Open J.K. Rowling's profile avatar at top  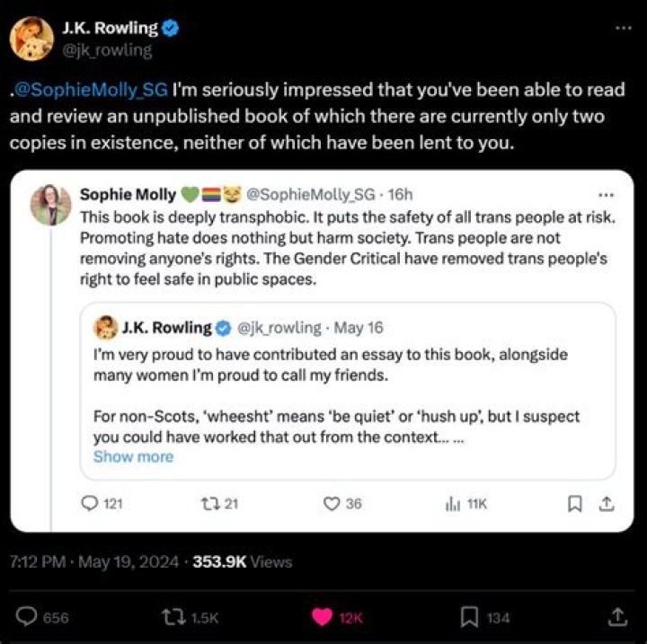30,38
